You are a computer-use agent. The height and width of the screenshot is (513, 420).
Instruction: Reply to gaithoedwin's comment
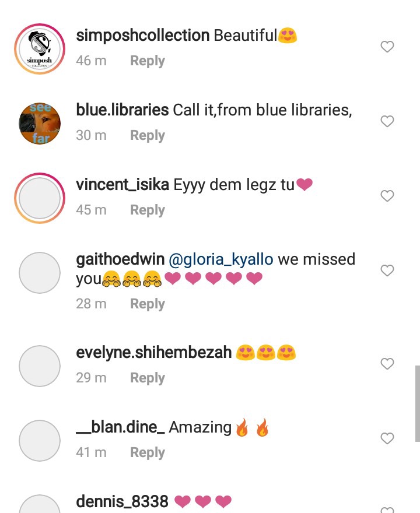148,304
